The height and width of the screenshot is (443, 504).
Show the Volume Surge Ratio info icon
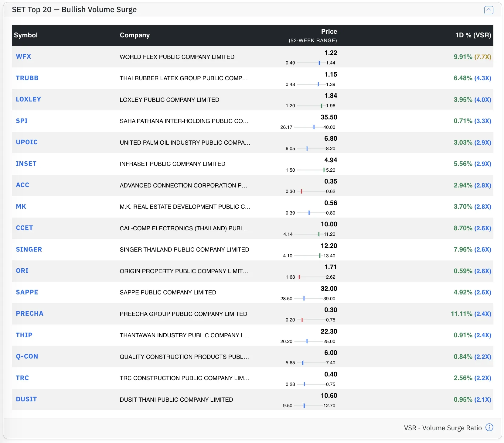click(489, 427)
